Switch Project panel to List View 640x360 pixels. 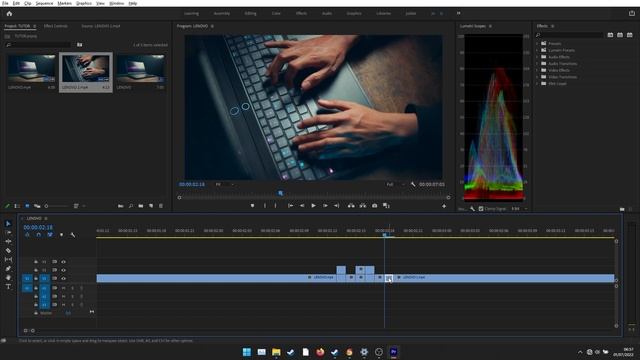17,206
